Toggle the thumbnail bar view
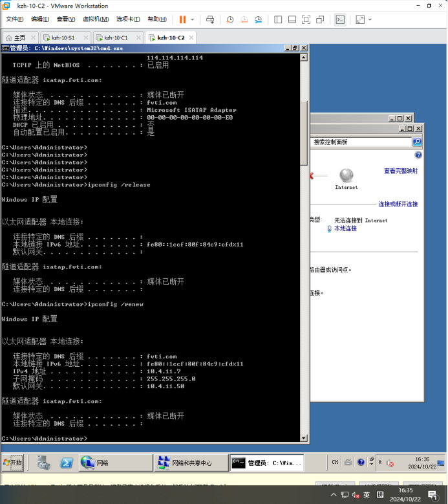 [x=292, y=19]
